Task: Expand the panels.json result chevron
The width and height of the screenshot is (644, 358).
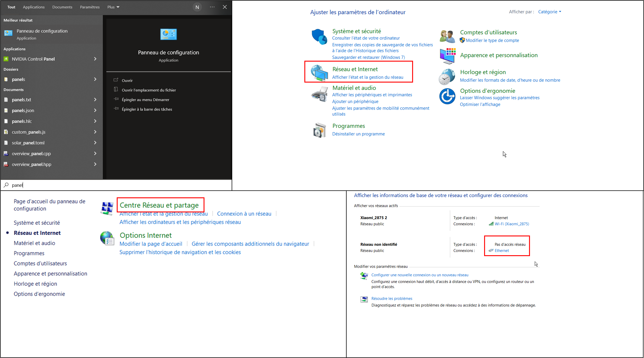Action: point(95,110)
